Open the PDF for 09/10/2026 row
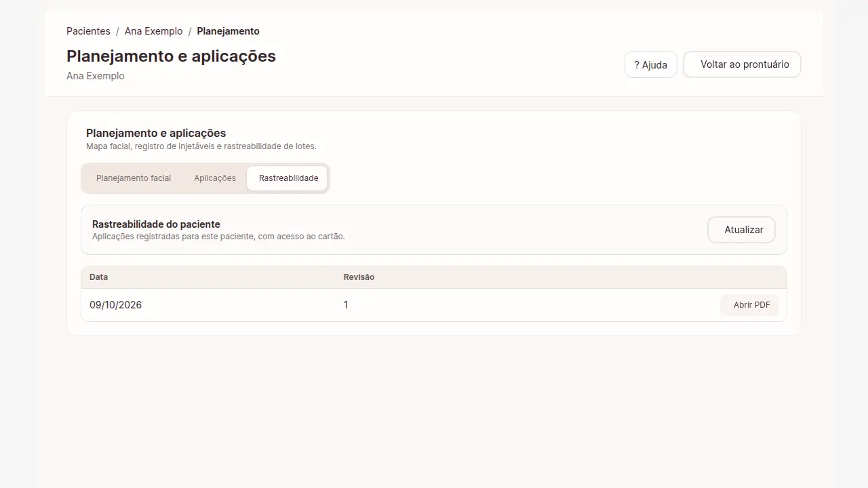Viewport: 868px width, 488px height. [749, 305]
